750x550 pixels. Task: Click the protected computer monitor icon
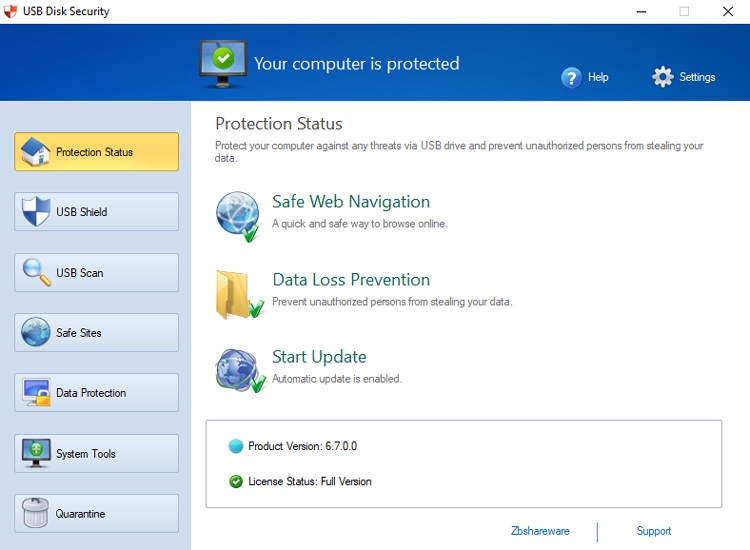pos(223,64)
